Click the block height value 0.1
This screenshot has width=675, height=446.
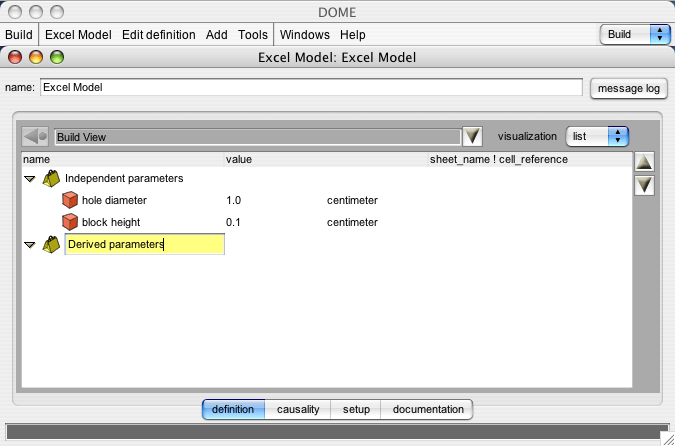pyautogui.click(x=233, y=222)
